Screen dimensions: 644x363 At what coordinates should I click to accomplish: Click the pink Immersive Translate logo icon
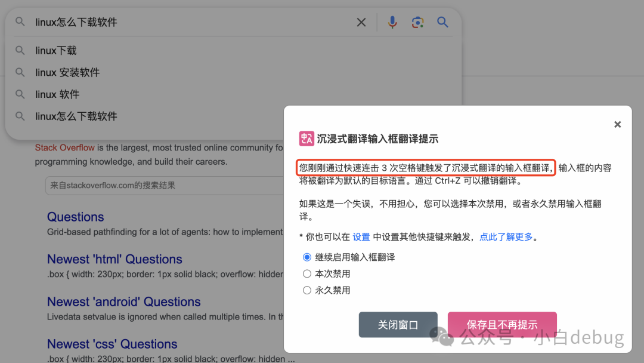[306, 139]
